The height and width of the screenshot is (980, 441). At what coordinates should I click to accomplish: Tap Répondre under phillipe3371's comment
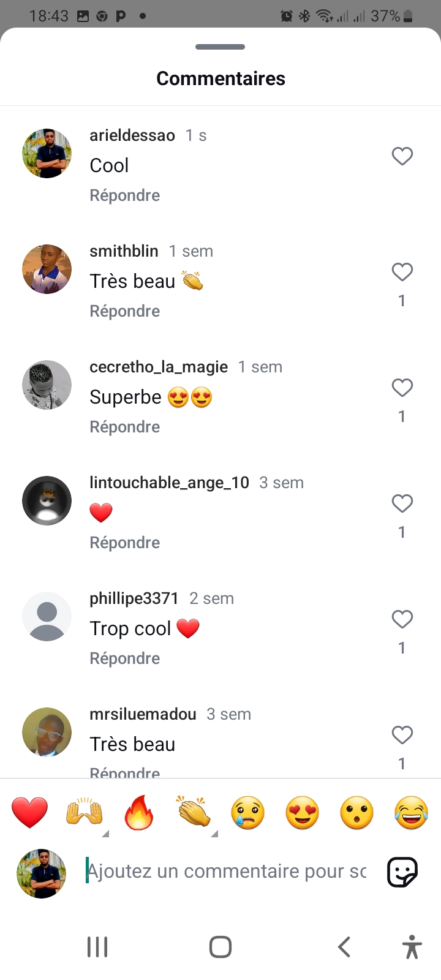click(x=125, y=658)
